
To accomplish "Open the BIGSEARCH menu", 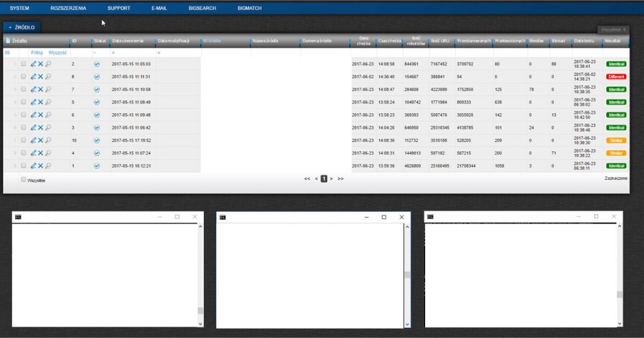I will [x=202, y=8].
